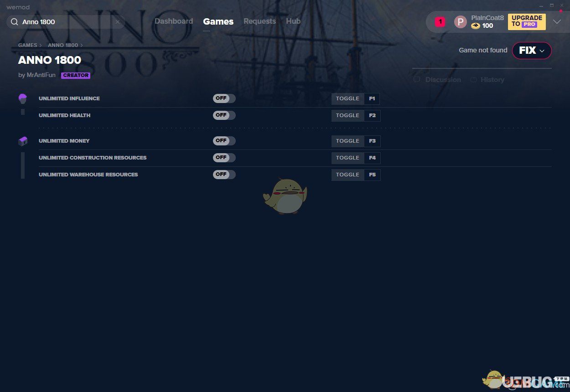Click the F4 hotkey for Construction Resources
The image size is (570, 392).
(372, 158)
